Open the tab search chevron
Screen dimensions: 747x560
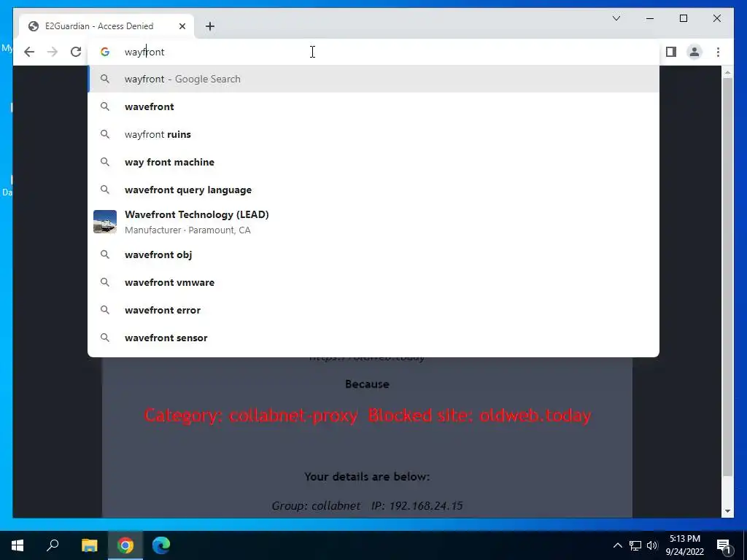pos(616,18)
